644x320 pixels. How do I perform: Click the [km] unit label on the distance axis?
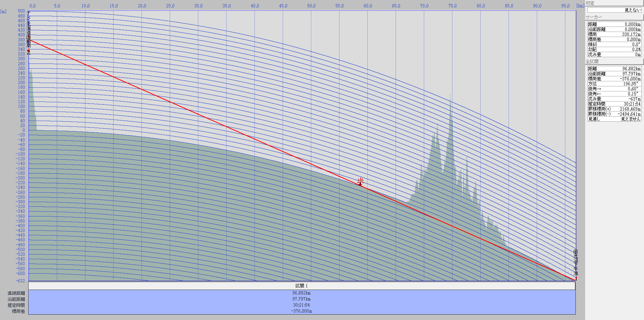pyautogui.click(x=580, y=6)
